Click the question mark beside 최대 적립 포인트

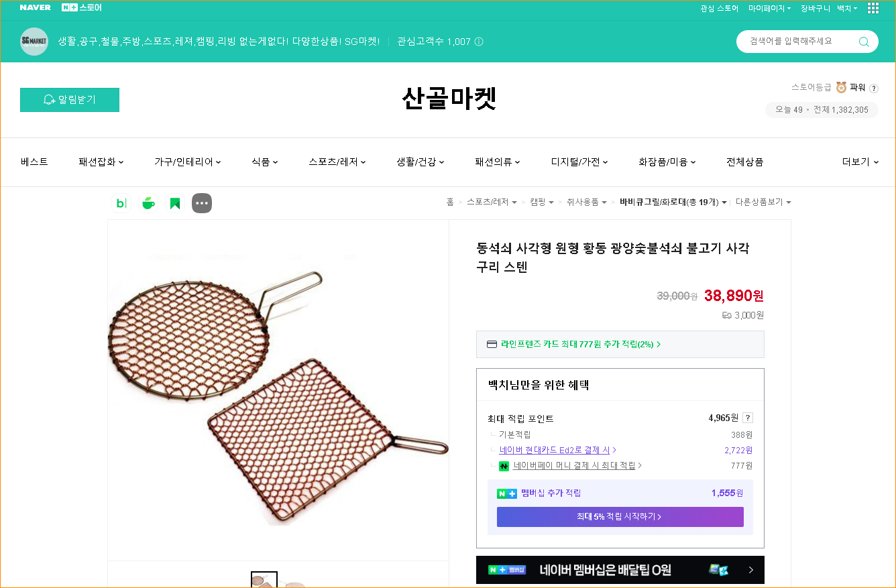tap(747, 417)
